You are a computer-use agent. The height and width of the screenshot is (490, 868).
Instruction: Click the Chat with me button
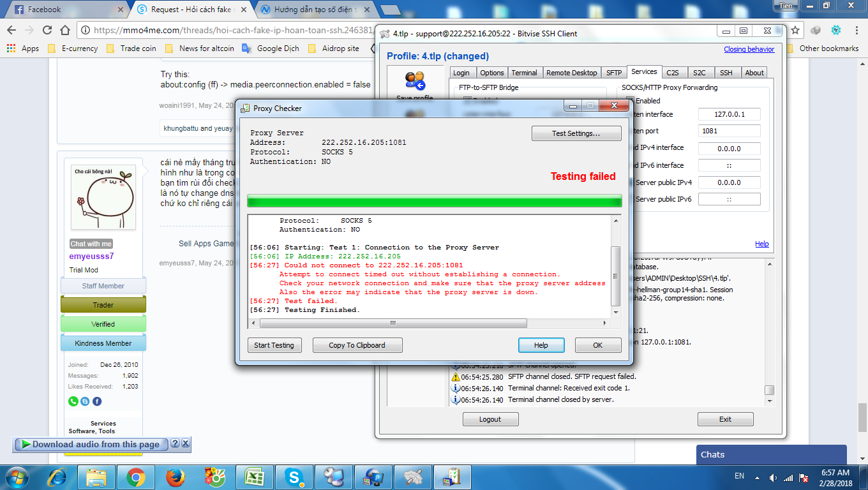(x=91, y=244)
